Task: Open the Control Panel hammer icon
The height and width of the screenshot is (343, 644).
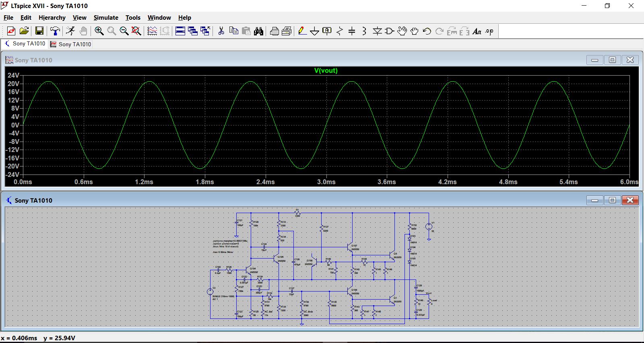Action: click(55, 31)
